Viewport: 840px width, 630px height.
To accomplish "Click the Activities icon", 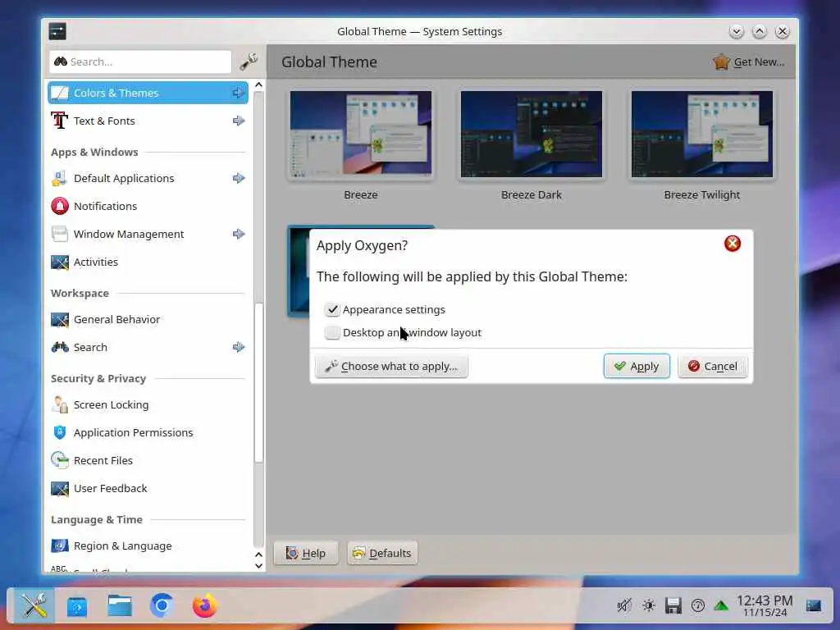I will pyautogui.click(x=59, y=262).
